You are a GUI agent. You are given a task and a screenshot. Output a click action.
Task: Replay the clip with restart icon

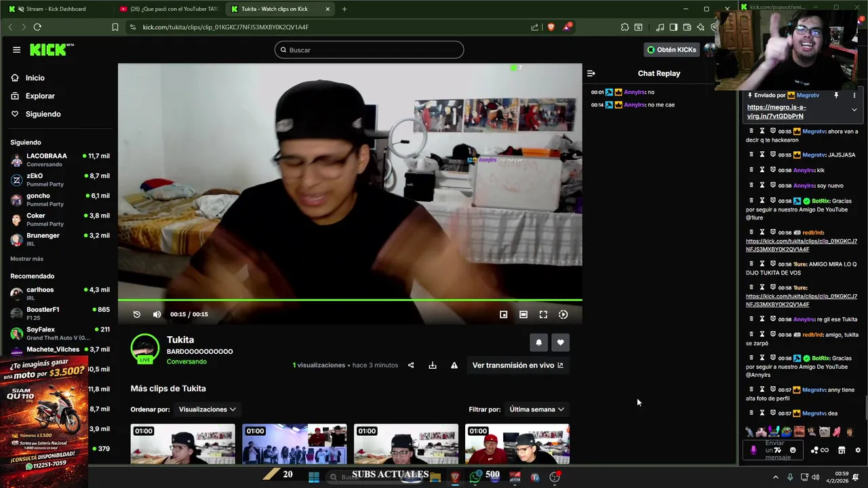(x=136, y=314)
